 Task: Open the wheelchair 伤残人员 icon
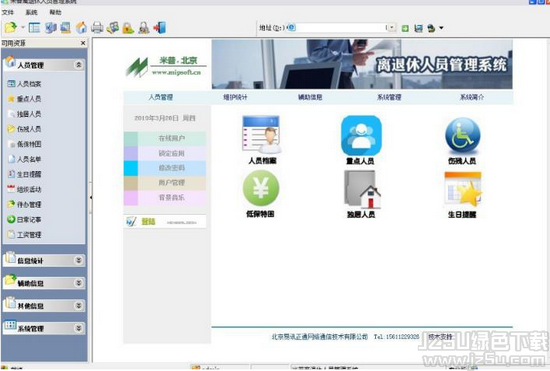tap(462, 135)
